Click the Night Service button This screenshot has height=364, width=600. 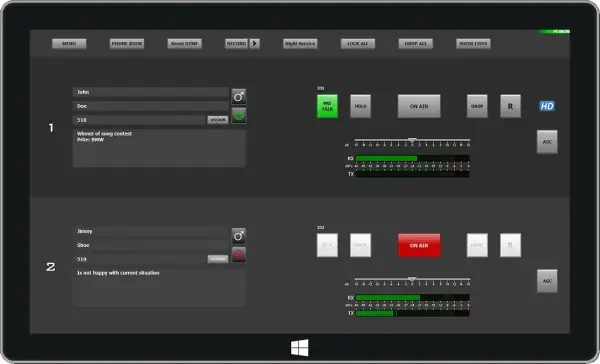coord(300,44)
